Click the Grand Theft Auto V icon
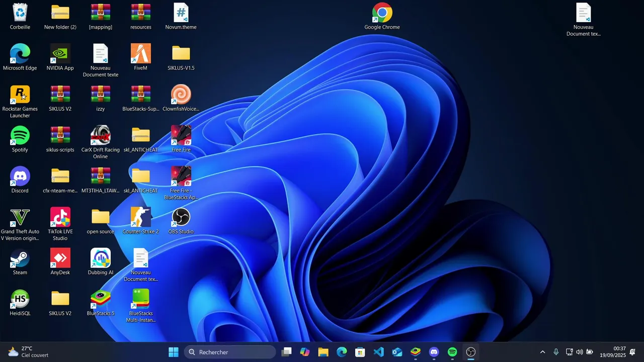 click(20, 217)
